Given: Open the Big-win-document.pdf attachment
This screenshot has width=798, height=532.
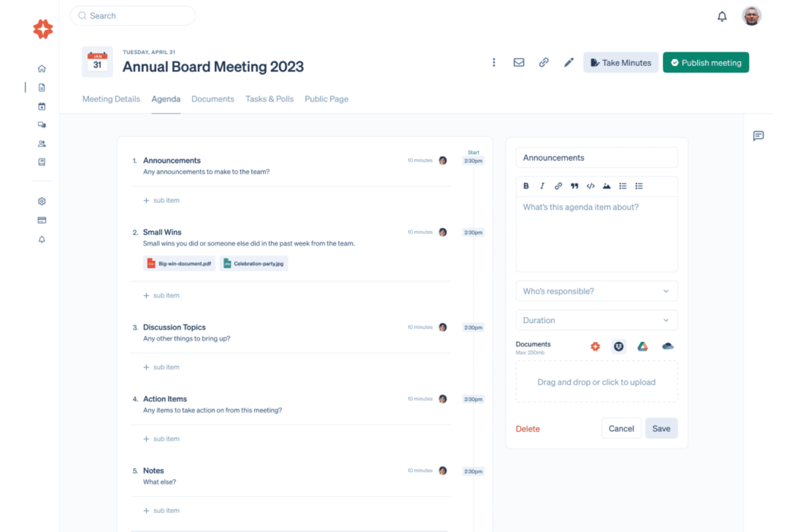Looking at the screenshot, I should 179,264.
